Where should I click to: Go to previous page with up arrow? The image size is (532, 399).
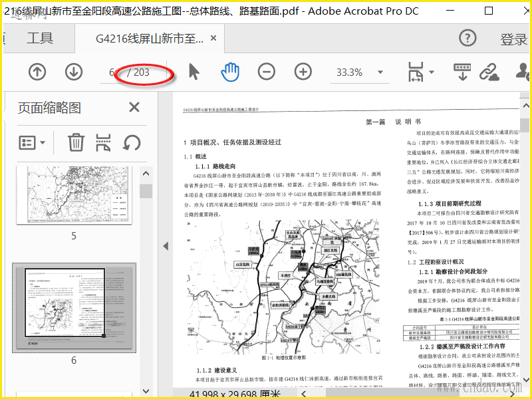coord(37,72)
